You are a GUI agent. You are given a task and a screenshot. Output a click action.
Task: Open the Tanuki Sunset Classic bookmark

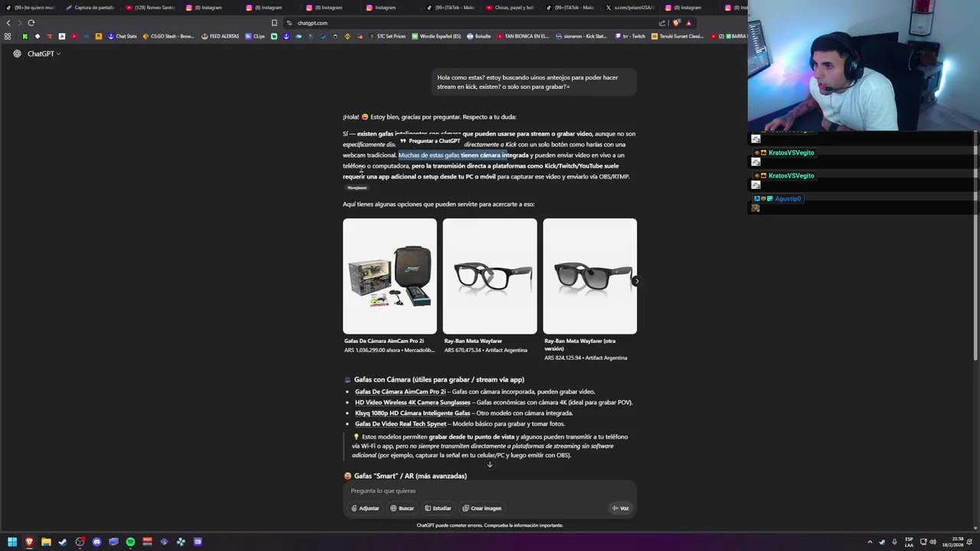click(x=678, y=36)
